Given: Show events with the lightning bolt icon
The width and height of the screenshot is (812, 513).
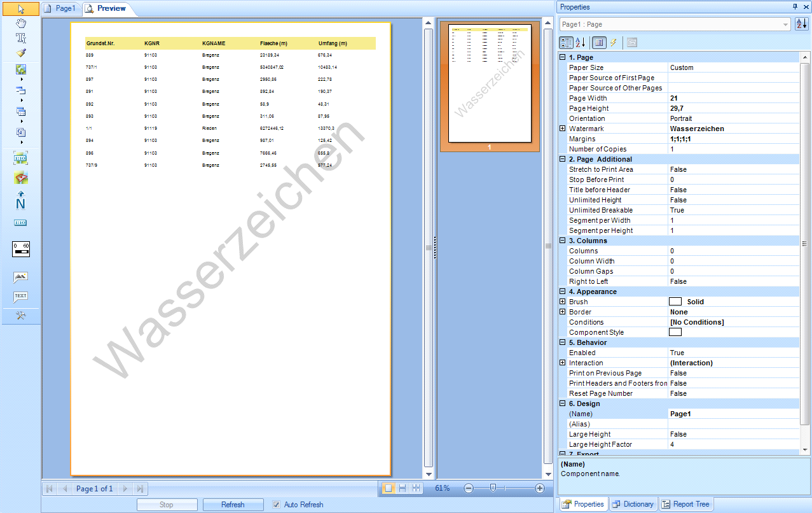Looking at the screenshot, I should (x=614, y=43).
